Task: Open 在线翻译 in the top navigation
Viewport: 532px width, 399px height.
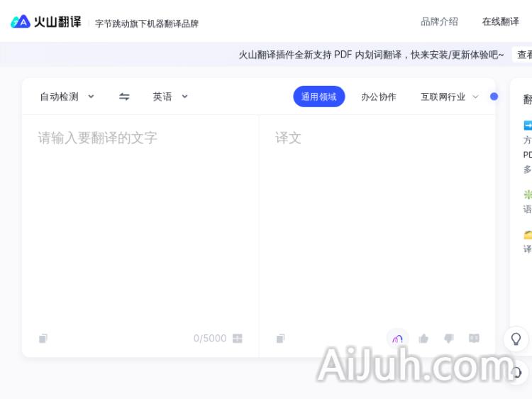Action: tap(501, 22)
